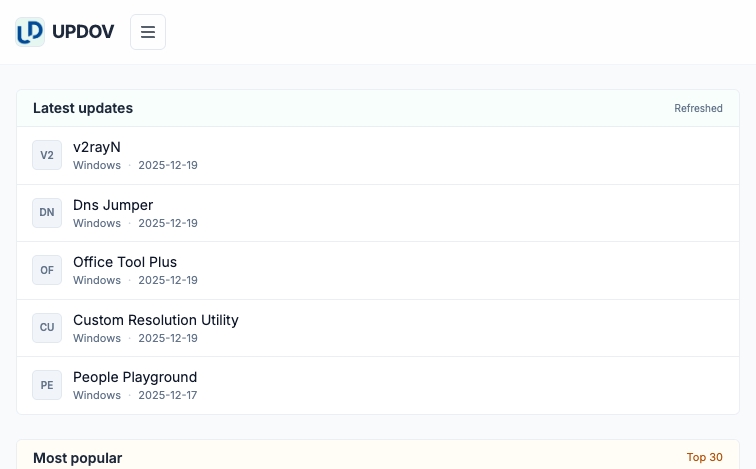This screenshot has width=756, height=469.
Task: Click the PE badge icon for People Playground
Action: coord(47,385)
